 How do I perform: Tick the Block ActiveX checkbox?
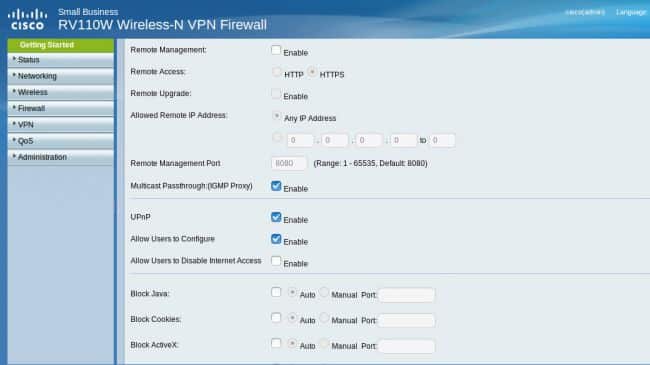tap(276, 343)
